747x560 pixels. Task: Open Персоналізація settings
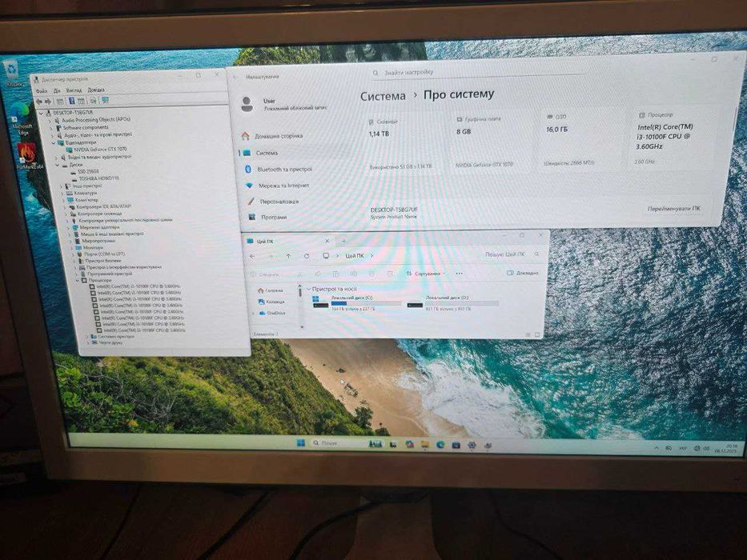point(274,202)
